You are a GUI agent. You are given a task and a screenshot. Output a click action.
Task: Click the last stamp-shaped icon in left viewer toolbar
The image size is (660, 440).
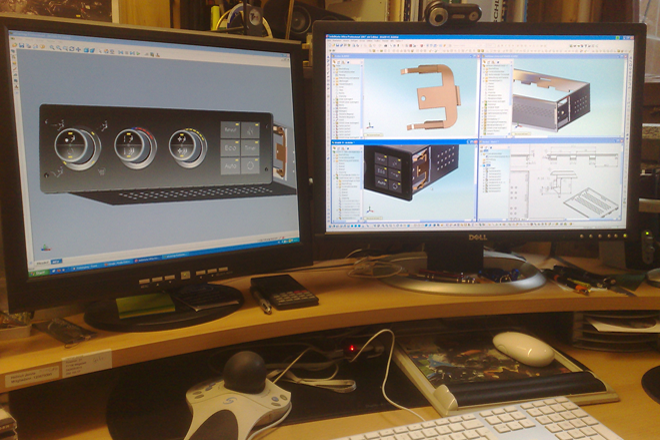158,55
